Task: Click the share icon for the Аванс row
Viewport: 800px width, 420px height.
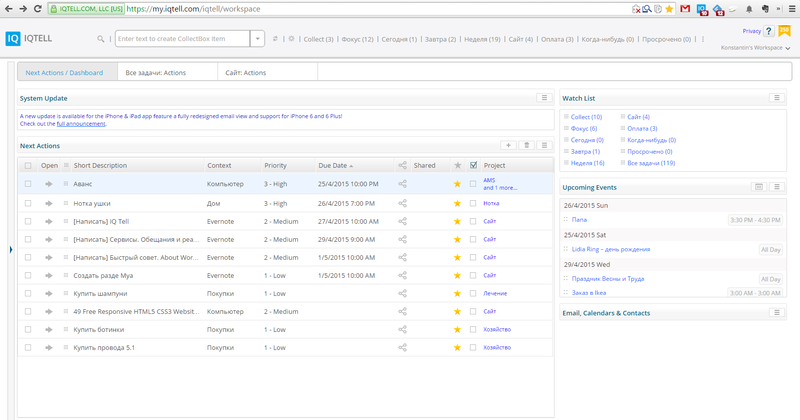Action: (x=403, y=184)
